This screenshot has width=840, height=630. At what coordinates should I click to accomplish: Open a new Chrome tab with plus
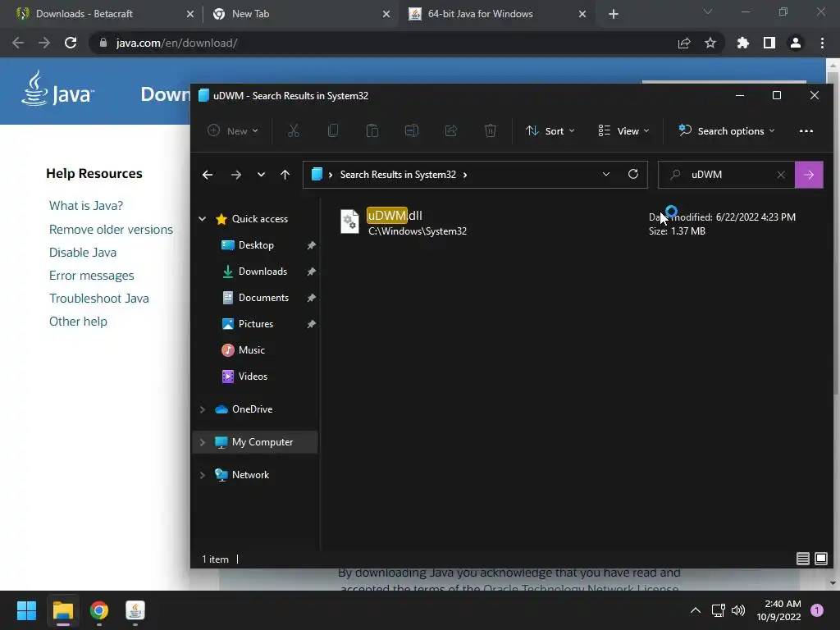click(x=614, y=14)
